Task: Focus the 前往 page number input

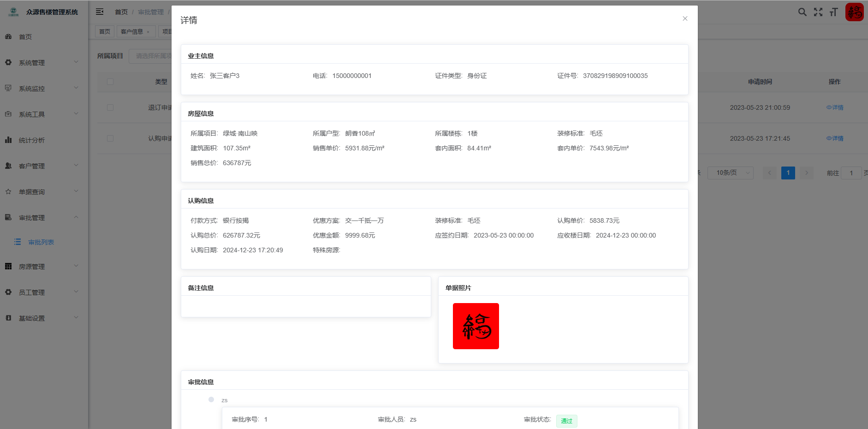Action: pos(851,173)
